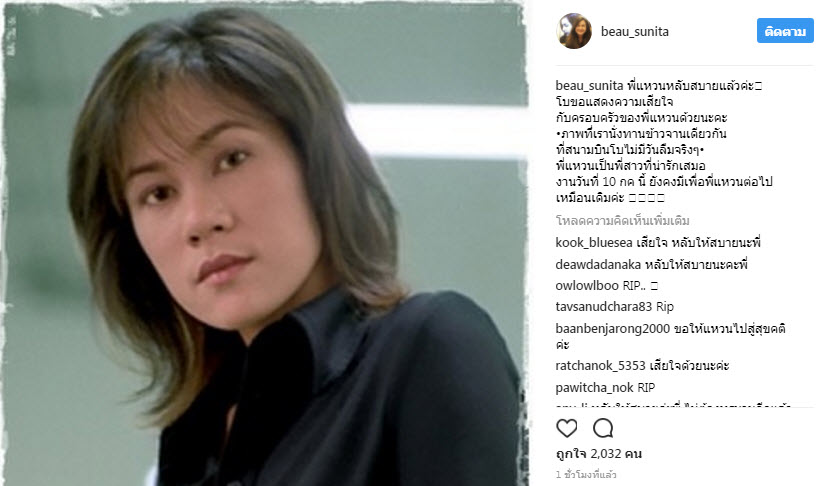The image size is (817, 486).
Task: Click the post caption text
Action: click(x=663, y=142)
